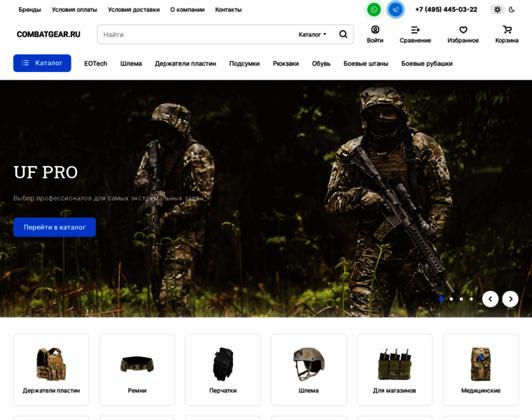Click Перейти в каталог banner button
The height and width of the screenshot is (420, 532).
point(55,227)
